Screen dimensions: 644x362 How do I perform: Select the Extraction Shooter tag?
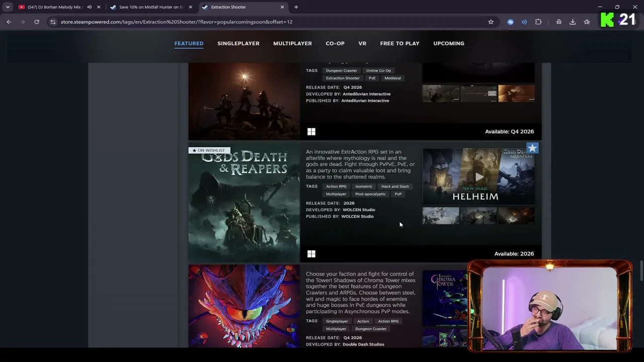pyautogui.click(x=343, y=78)
